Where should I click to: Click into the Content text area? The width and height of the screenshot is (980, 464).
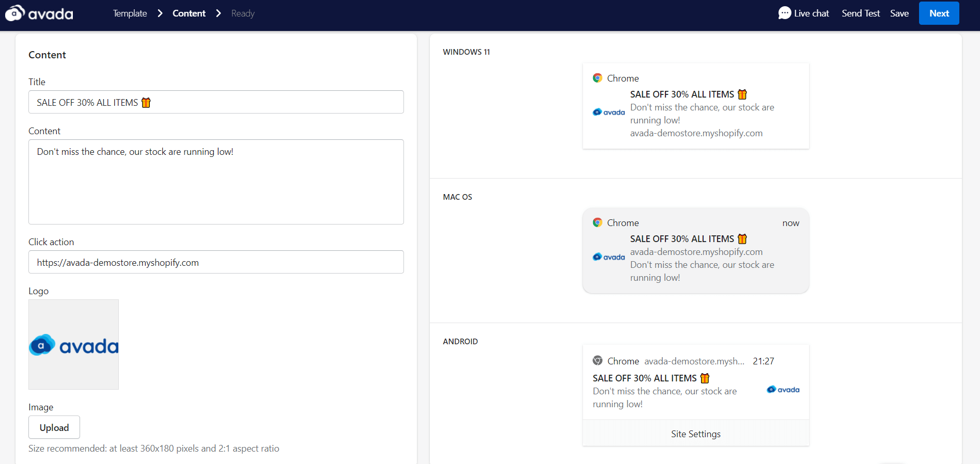point(216,182)
